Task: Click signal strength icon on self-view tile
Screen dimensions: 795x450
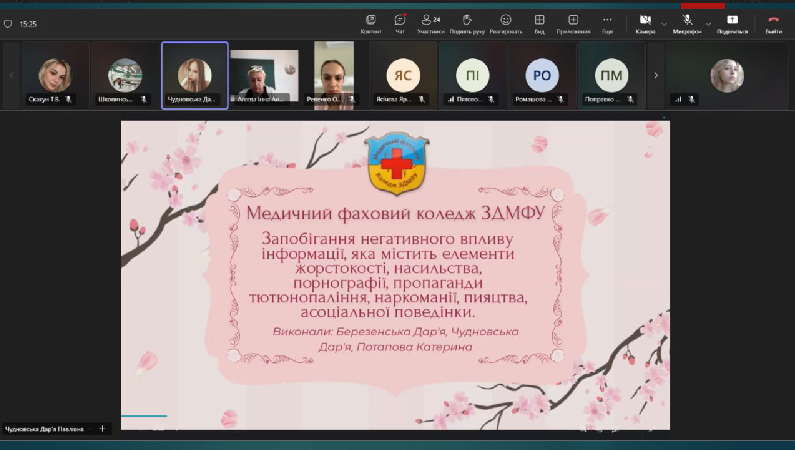Action: tap(678, 99)
